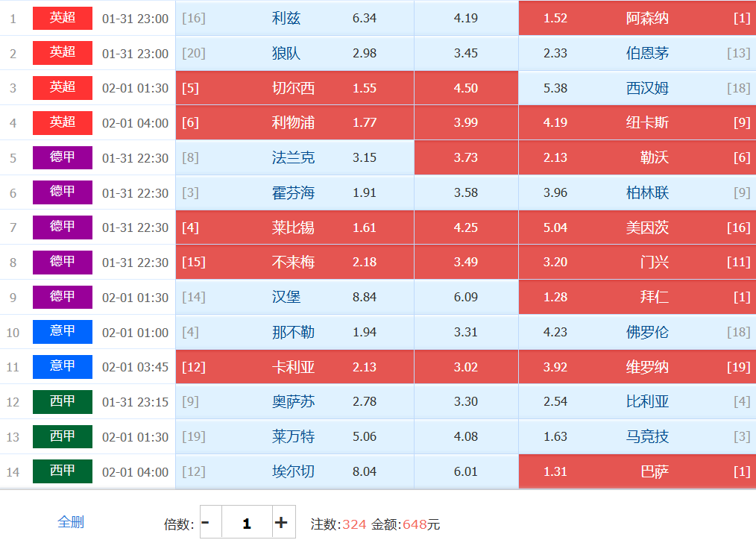Image resolution: width=756 pixels, height=540 pixels.
Task: Click the 意甲 badge for 那不勒 match
Action: (x=63, y=332)
